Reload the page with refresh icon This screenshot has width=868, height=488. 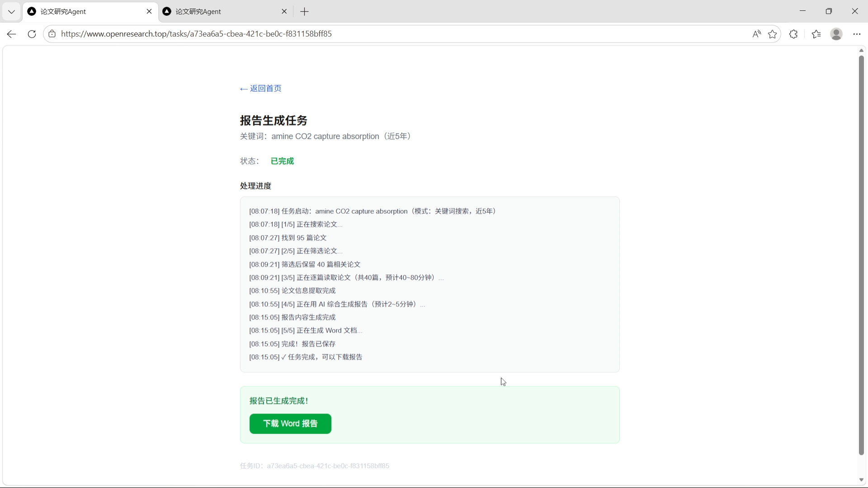(x=32, y=34)
